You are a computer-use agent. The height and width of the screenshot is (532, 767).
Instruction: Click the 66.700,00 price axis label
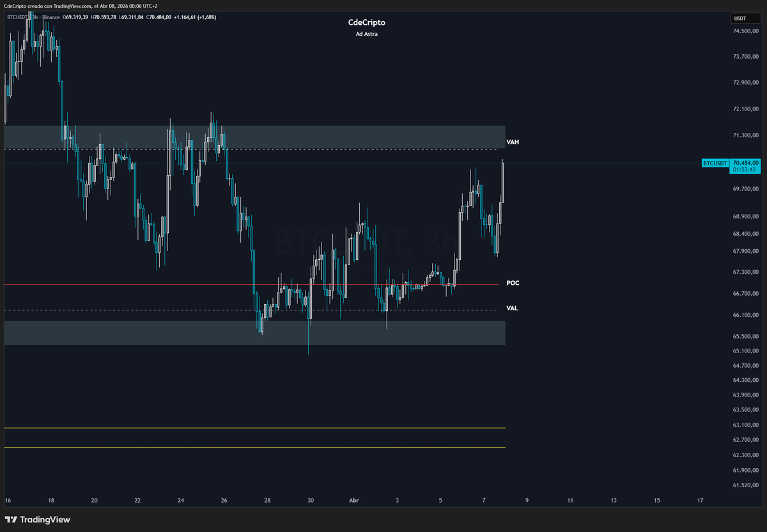point(745,294)
